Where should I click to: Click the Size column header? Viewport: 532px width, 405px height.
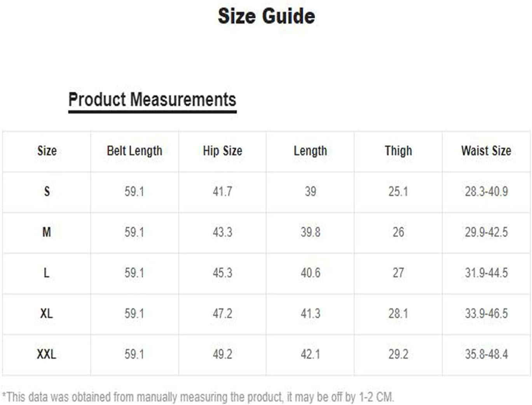47,151
